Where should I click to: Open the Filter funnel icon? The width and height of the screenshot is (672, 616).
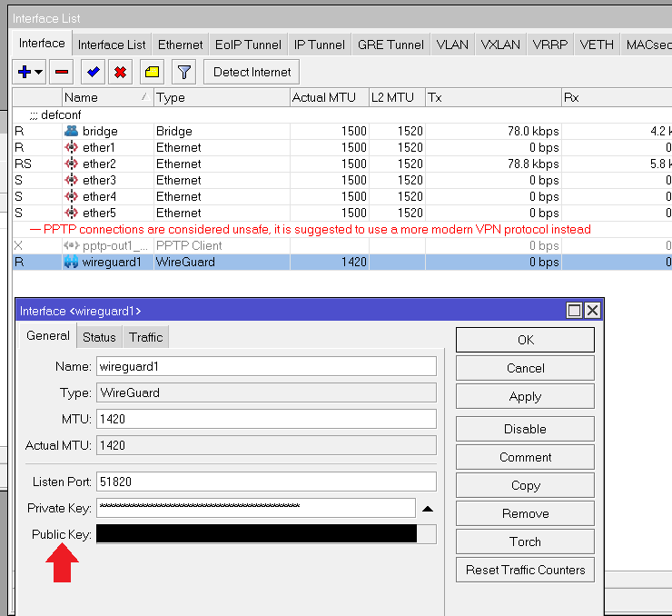(x=183, y=72)
